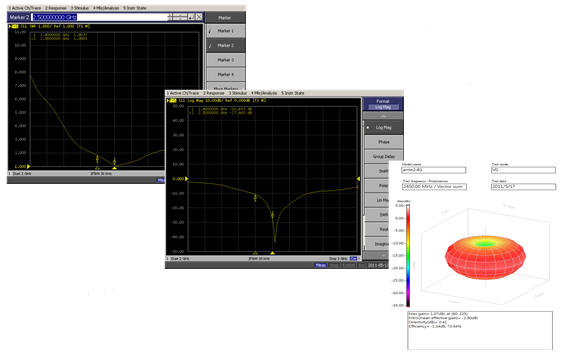Open 4 Mkr/Analysis menu in Log Mag window
570x360 pixels.
tap(264, 93)
